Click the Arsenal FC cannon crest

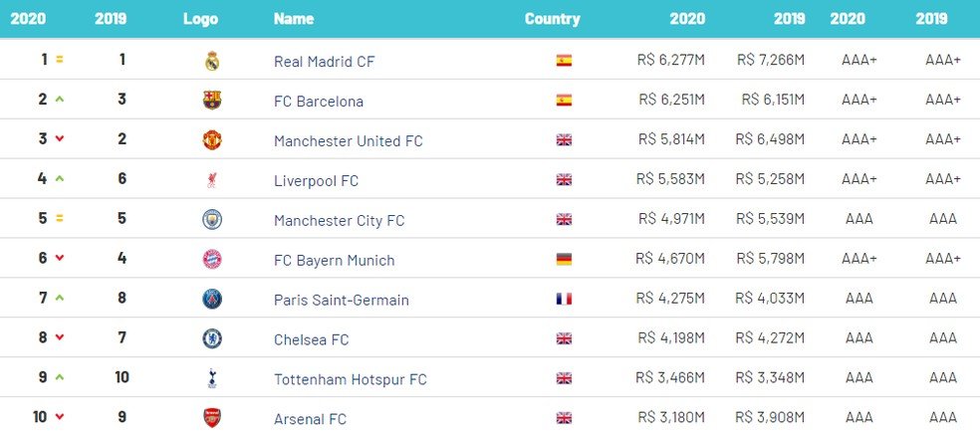212,417
